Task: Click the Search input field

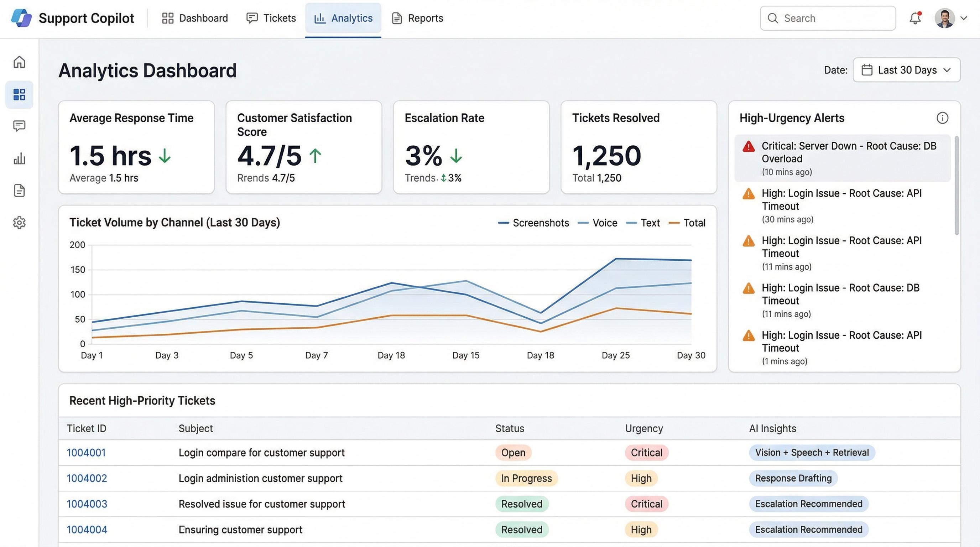Action: 828,18
